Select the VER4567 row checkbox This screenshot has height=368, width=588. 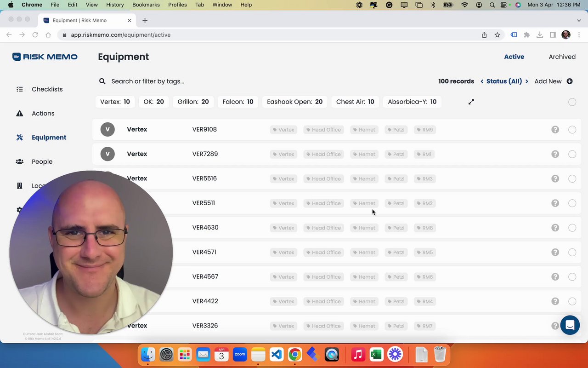(x=572, y=277)
